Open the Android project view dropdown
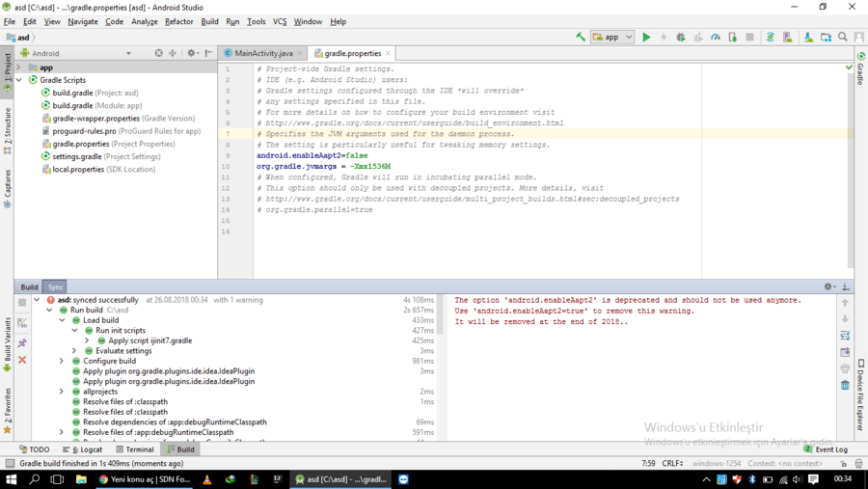 [x=76, y=53]
